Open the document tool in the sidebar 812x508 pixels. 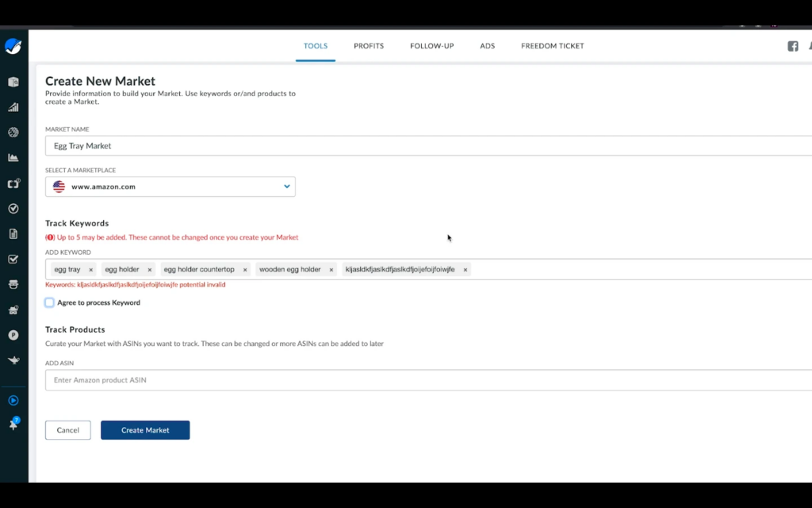[x=13, y=233]
